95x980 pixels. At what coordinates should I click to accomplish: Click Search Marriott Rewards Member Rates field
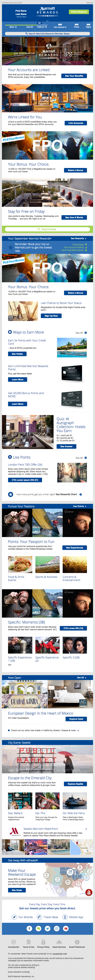coord(47,34)
